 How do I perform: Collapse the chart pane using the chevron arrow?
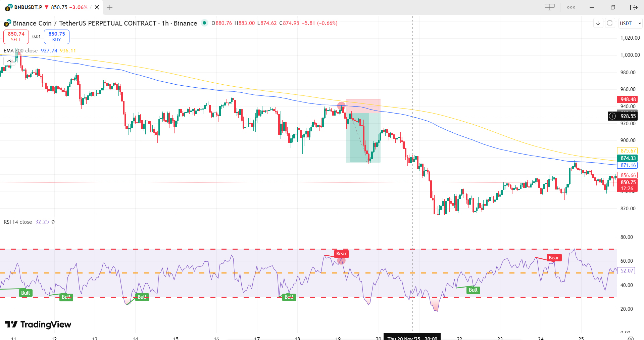pyautogui.click(x=9, y=61)
